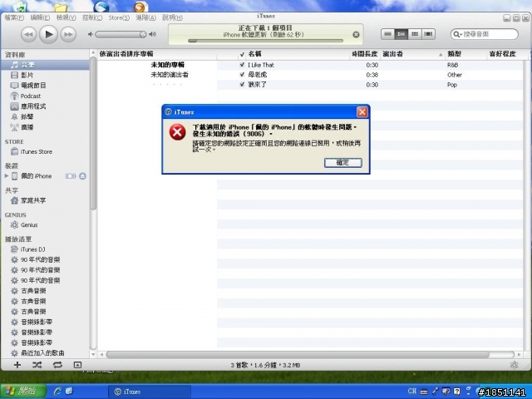
Task: Select the iPhone device in sidebar
Action: 37,176
